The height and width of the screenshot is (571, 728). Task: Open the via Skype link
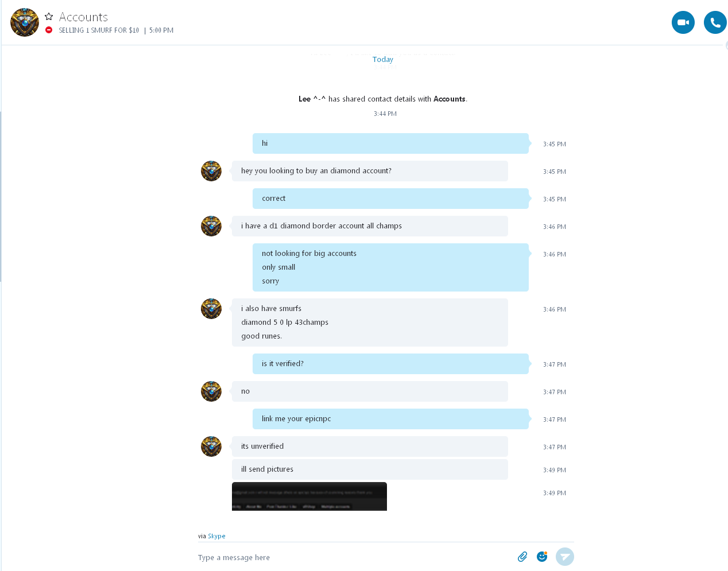pos(216,536)
